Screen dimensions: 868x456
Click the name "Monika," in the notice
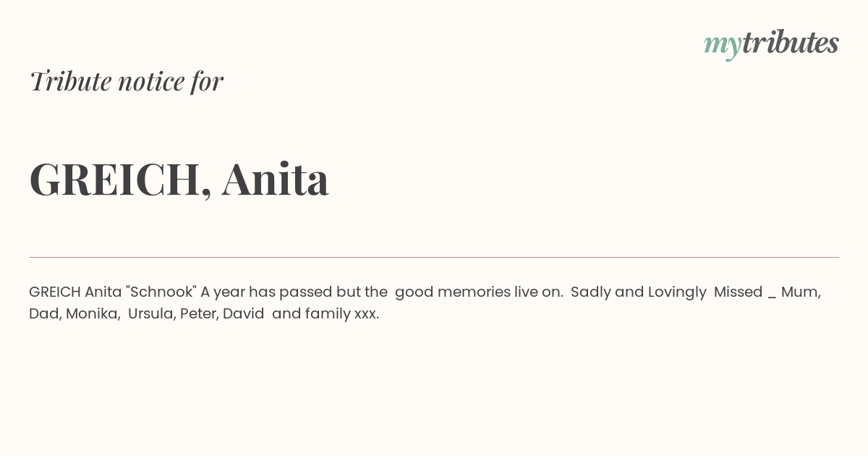pos(93,313)
